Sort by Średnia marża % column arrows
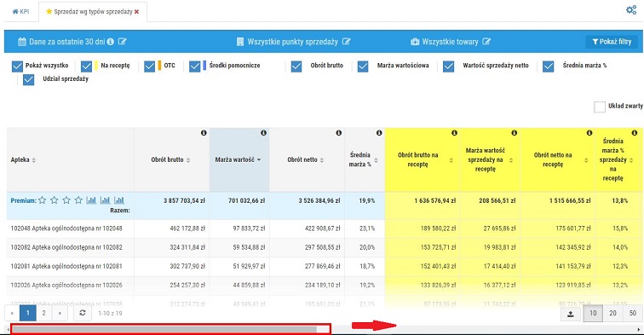Viewport: 644px width, 335px height. coord(376,160)
